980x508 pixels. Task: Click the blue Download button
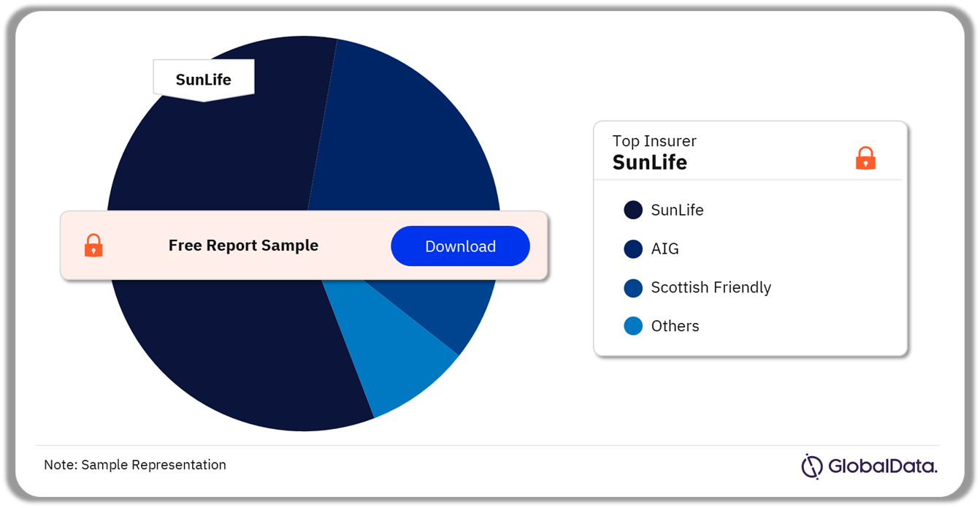pyautogui.click(x=460, y=246)
